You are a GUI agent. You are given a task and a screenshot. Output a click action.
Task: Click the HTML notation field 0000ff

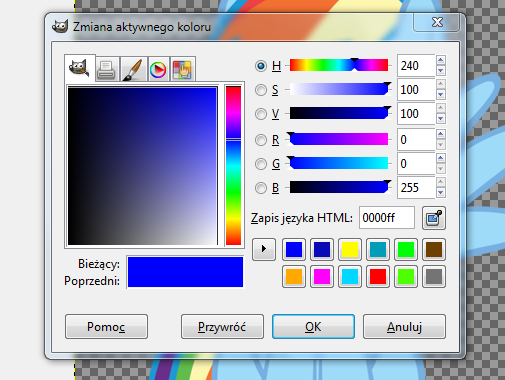tap(387, 218)
